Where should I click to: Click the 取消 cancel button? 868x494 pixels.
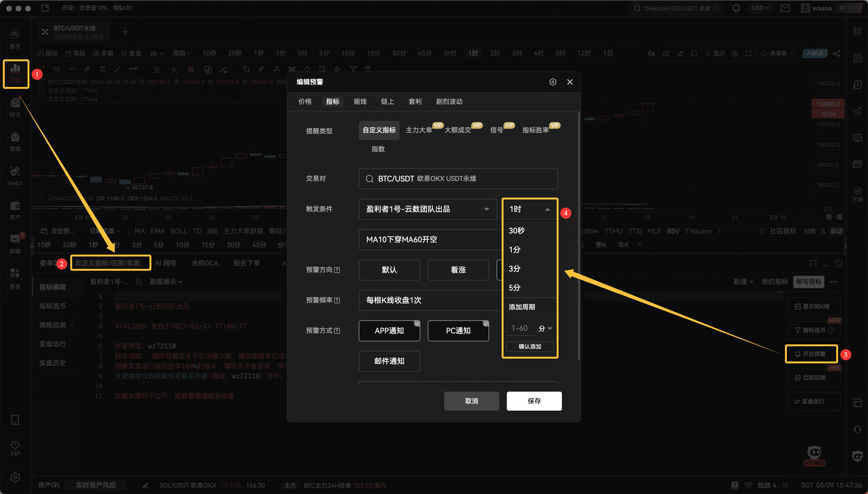[x=471, y=401]
